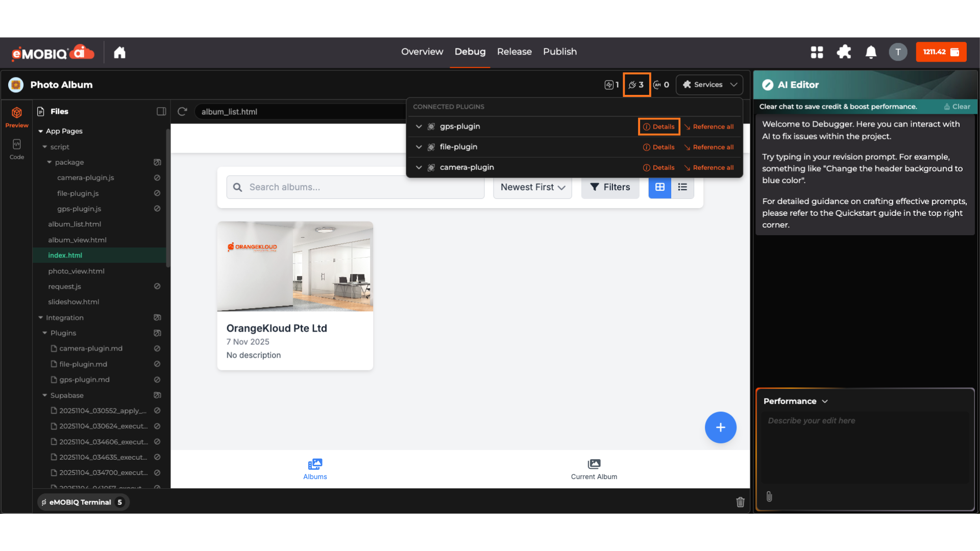Expand the gps-plugin row chevron
980x551 pixels.
[419, 127]
